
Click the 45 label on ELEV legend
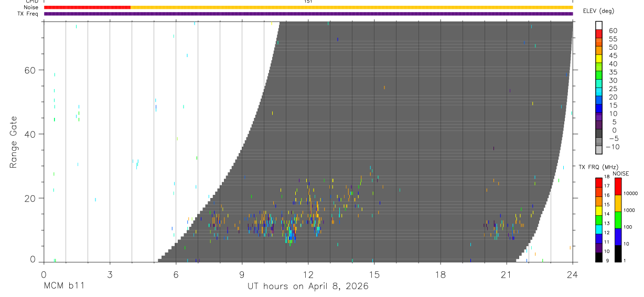click(612, 56)
